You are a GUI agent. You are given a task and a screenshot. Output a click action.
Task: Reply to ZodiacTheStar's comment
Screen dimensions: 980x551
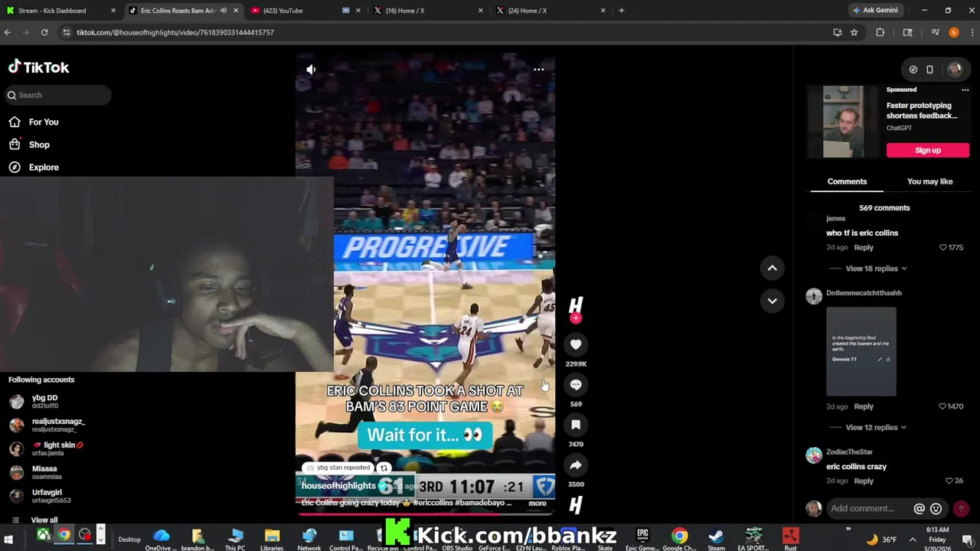(x=864, y=481)
